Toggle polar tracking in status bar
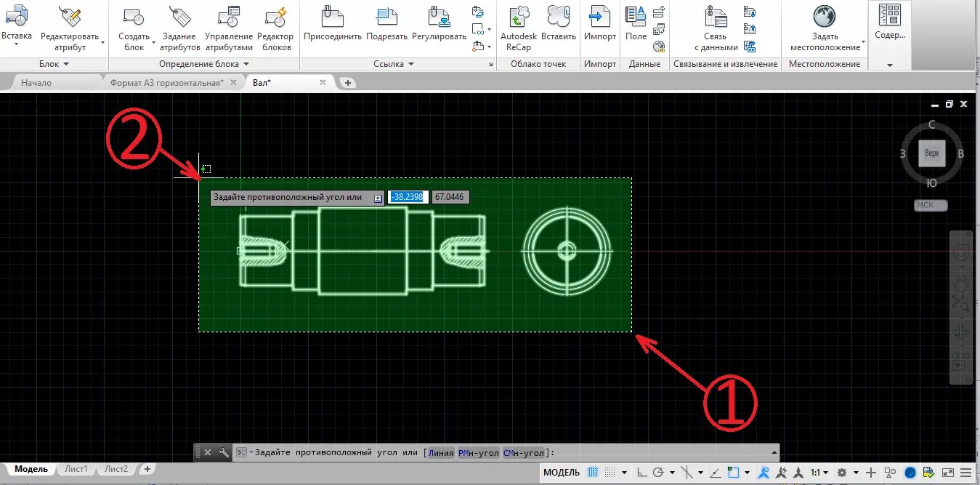This screenshot has height=485, width=980. pos(658,473)
